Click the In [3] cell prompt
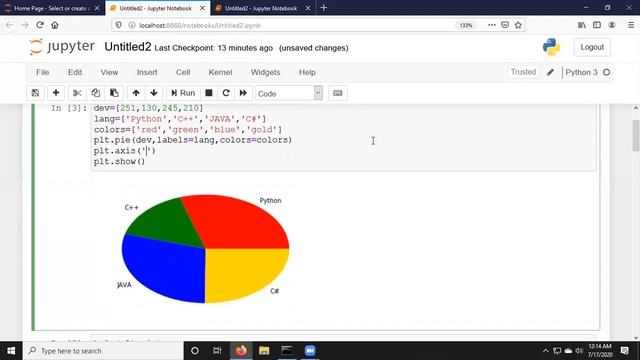The height and width of the screenshot is (360, 640). click(x=69, y=108)
